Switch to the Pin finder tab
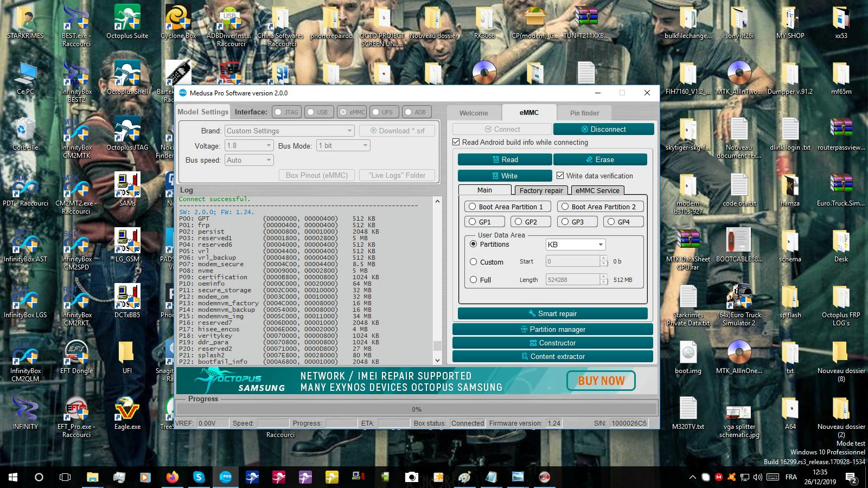Image resolution: width=868 pixels, height=488 pixels. [x=584, y=113]
